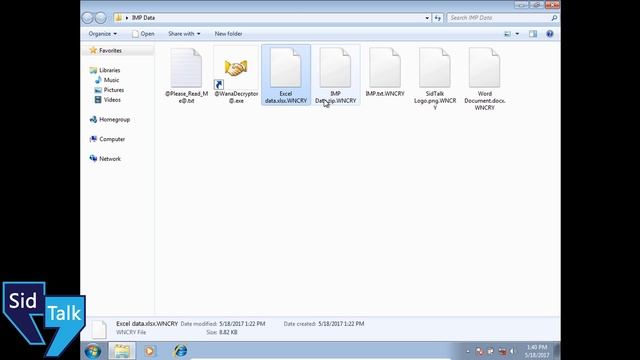Select the Word Document.docx.WNCRY file
This screenshot has height=360, width=640.
484,78
